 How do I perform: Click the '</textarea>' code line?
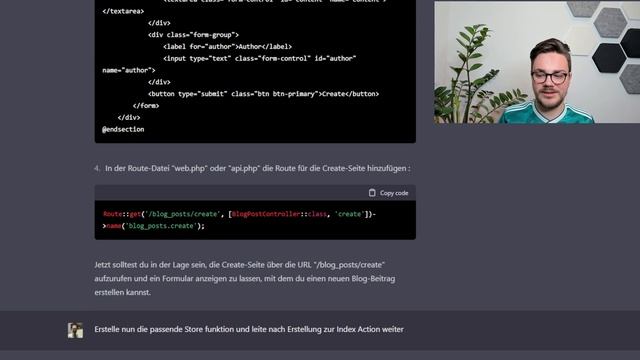(123, 11)
